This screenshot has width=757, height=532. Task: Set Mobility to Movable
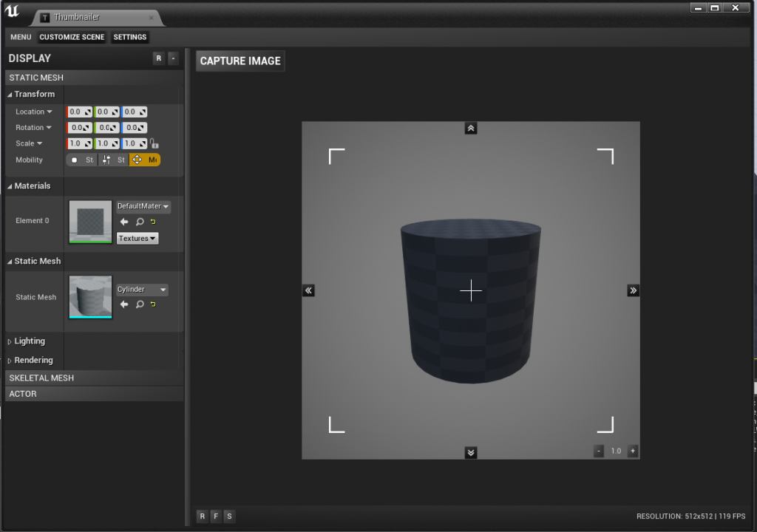click(145, 160)
